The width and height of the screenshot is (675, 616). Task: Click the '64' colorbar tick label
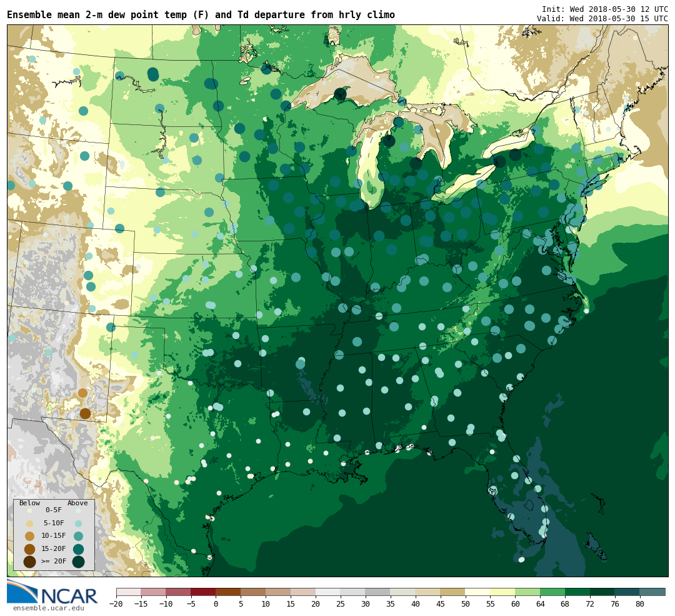[x=540, y=604]
